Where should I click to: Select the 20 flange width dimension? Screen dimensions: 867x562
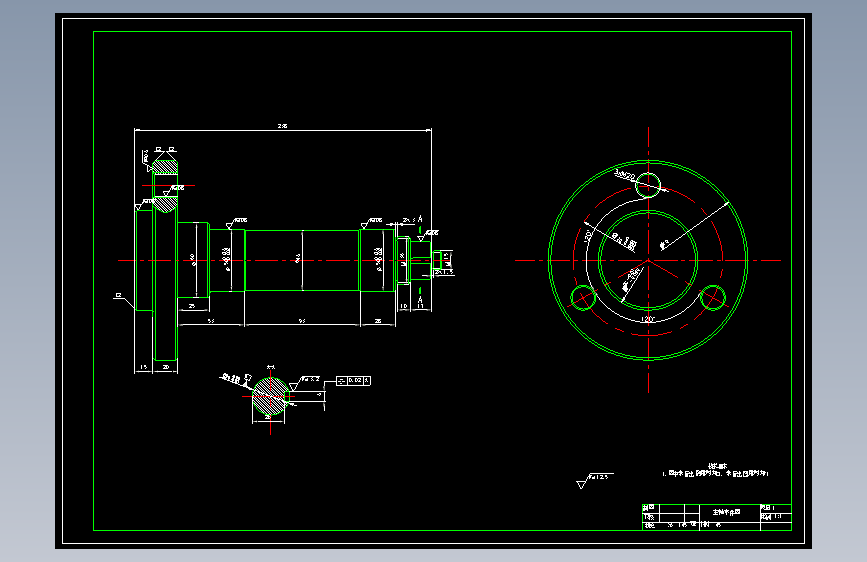click(x=166, y=367)
